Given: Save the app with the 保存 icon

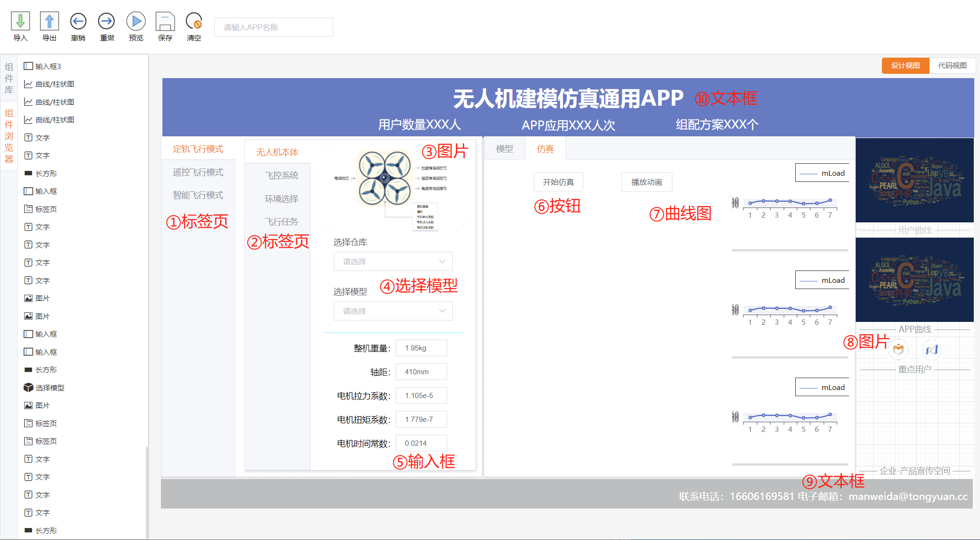Looking at the screenshot, I should click(165, 21).
